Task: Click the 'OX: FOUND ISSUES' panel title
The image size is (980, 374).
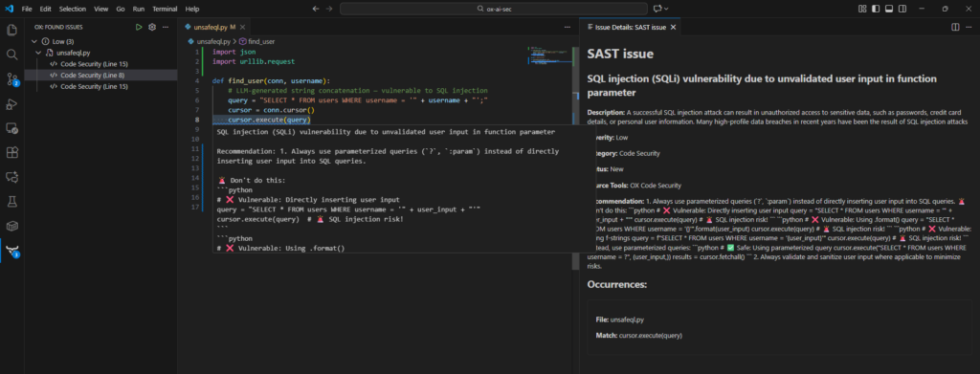Action: [58, 27]
